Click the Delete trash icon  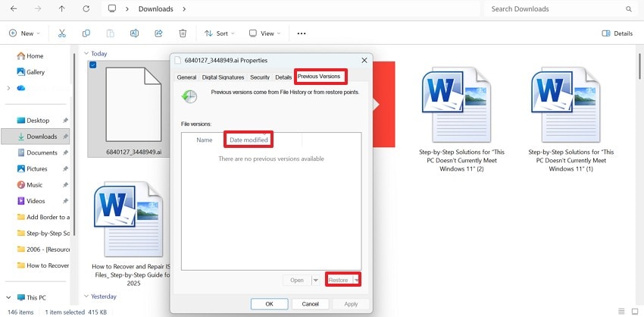pyautogui.click(x=183, y=33)
